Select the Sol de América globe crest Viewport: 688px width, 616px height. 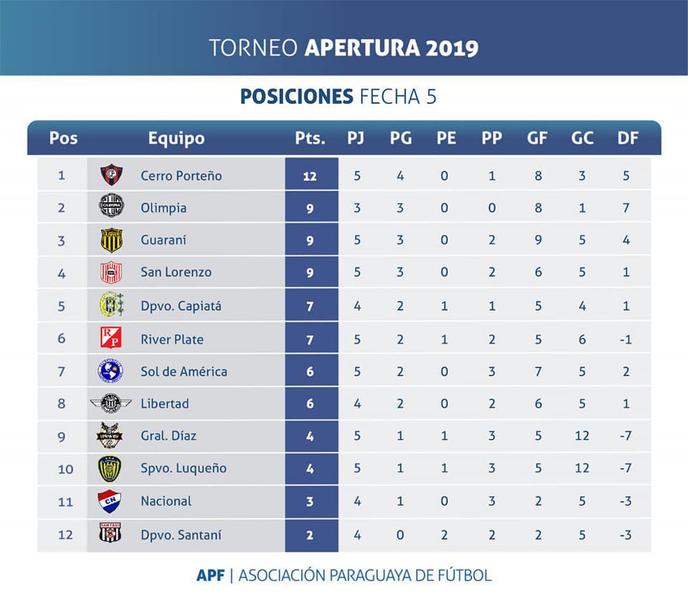point(110,371)
